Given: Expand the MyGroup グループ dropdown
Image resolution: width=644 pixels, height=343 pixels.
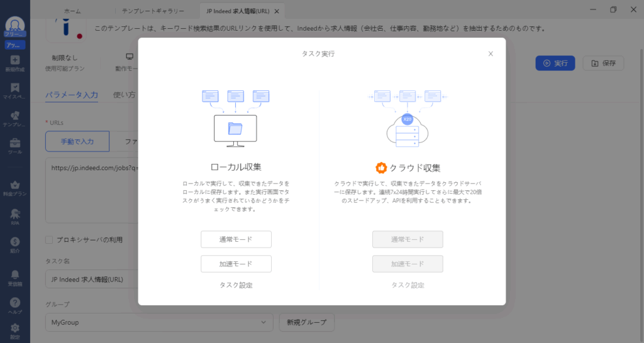Looking at the screenshot, I should coord(159,322).
